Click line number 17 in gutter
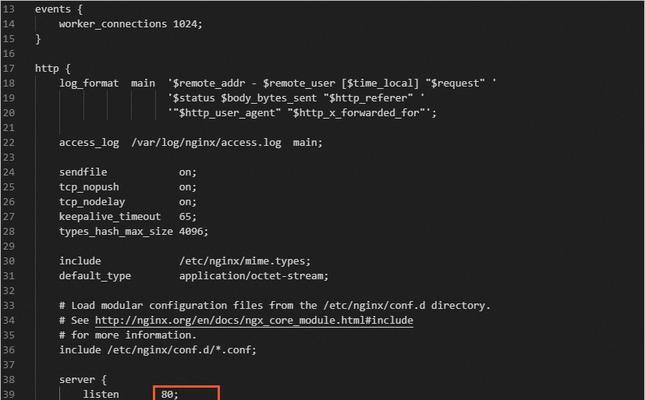The image size is (645, 400). [x=9, y=69]
